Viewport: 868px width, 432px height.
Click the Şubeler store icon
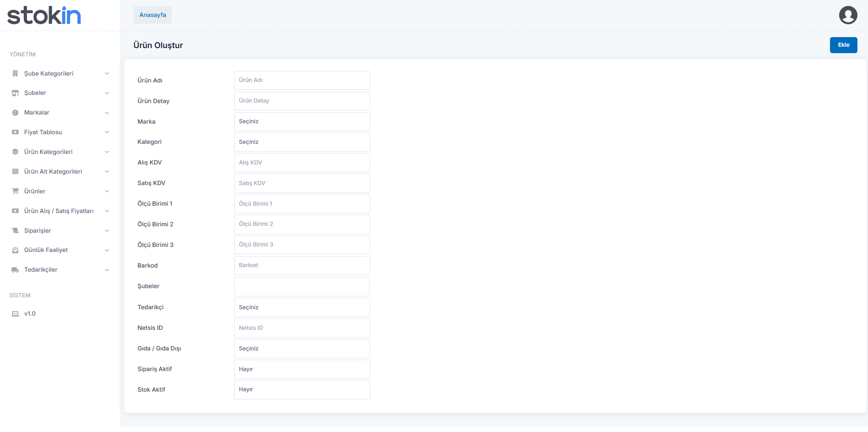[x=15, y=93]
